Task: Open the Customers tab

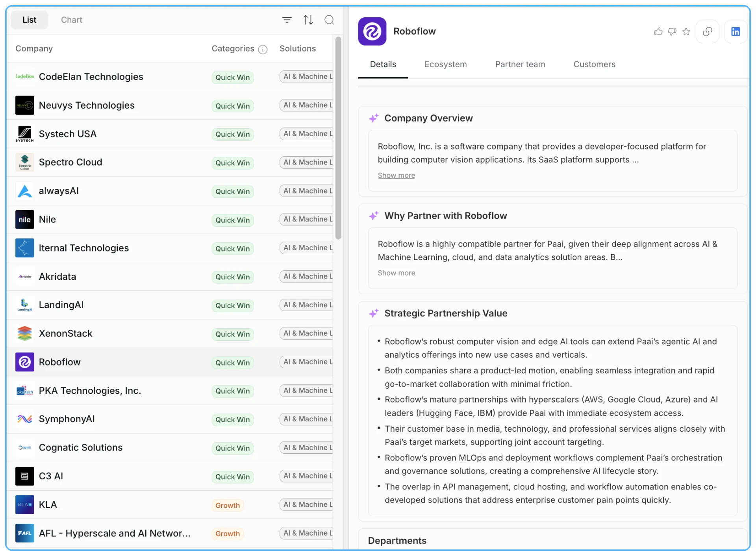Action: click(595, 65)
